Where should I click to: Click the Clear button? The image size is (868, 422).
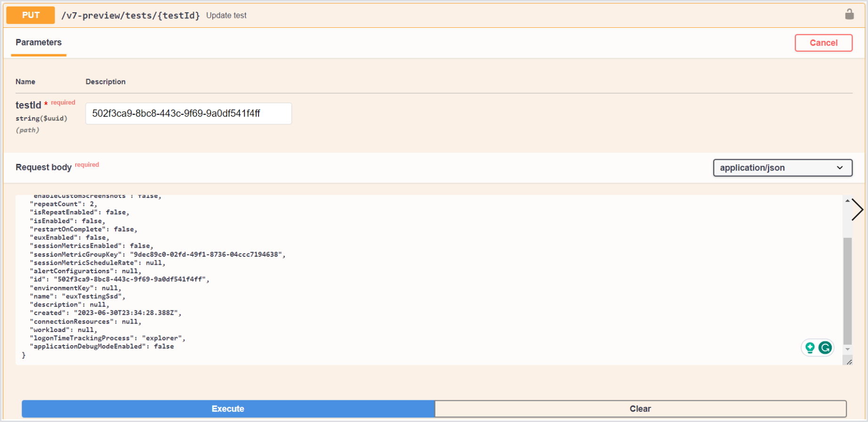[x=640, y=408]
